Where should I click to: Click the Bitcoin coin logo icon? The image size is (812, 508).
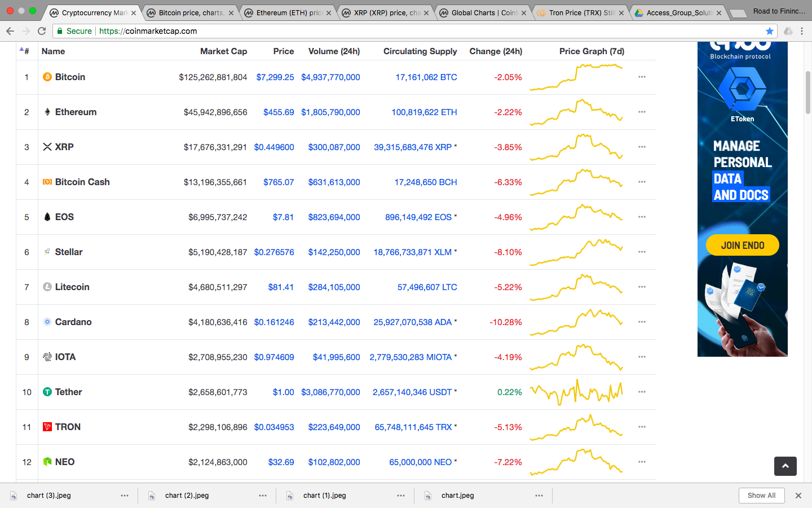(47, 77)
